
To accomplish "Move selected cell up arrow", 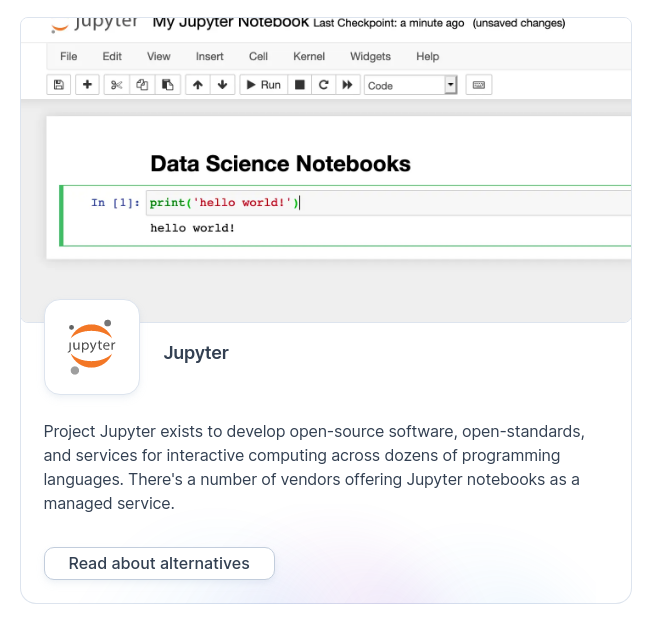I will coord(198,85).
